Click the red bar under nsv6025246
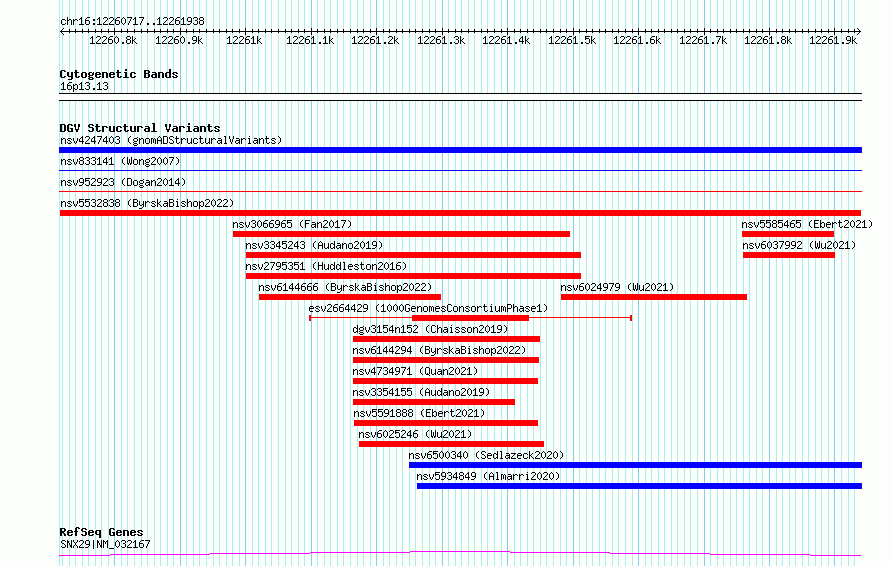The height and width of the screenshot is (566, 890). tap(451, 444)
